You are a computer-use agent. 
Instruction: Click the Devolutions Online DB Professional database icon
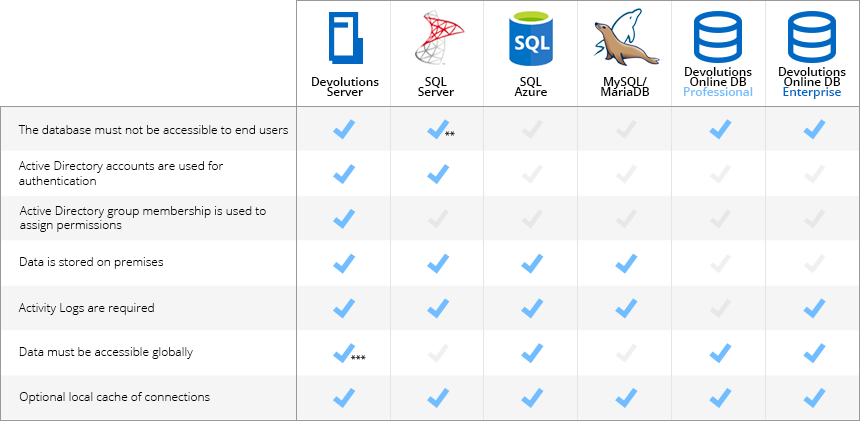[718, 37]
